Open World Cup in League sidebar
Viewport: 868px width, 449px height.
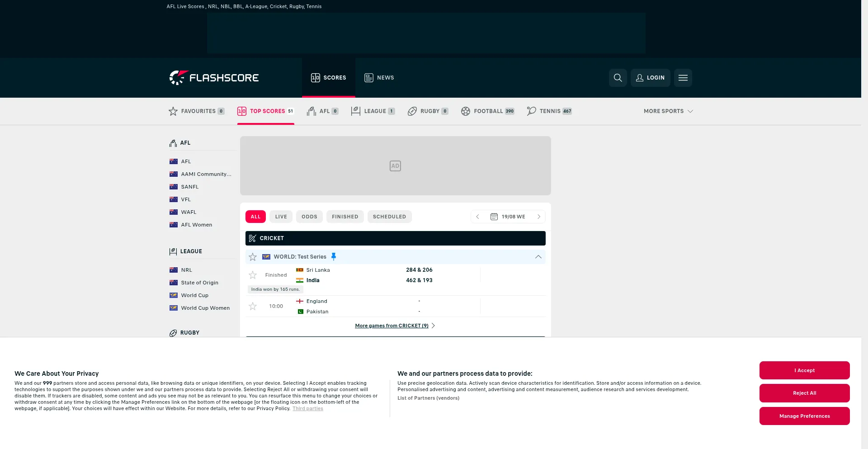coord(194,295)
